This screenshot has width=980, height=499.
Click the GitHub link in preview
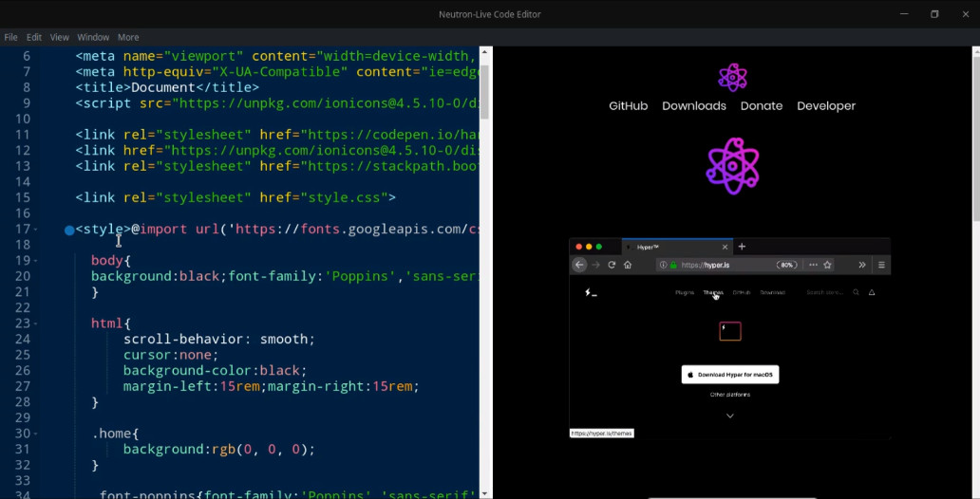point(628,106)
